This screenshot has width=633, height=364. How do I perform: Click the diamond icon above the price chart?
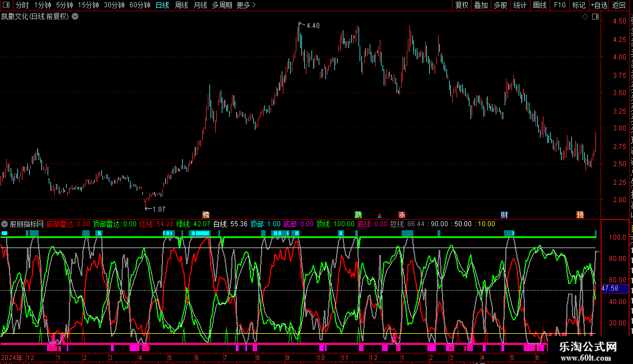click(x=585, y=17)
